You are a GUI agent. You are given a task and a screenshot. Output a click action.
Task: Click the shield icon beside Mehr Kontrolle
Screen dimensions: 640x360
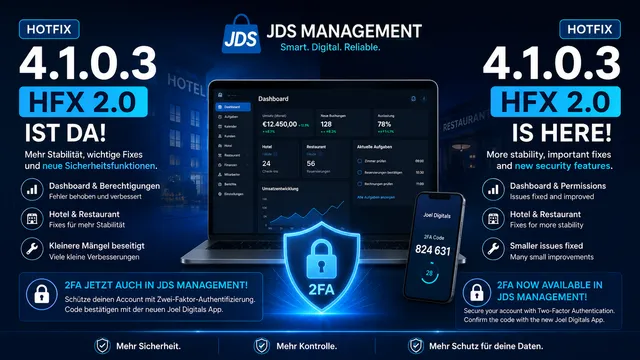[x=262, y=346]
